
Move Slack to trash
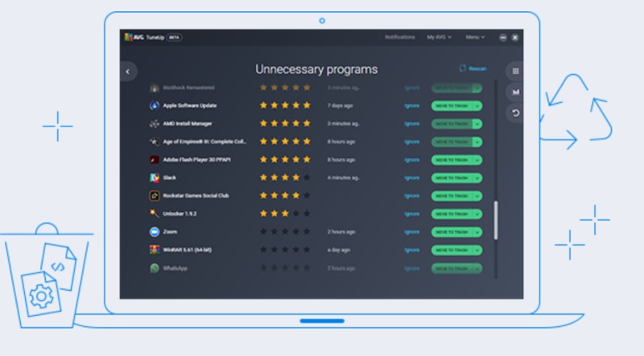(x=452, y=178)
